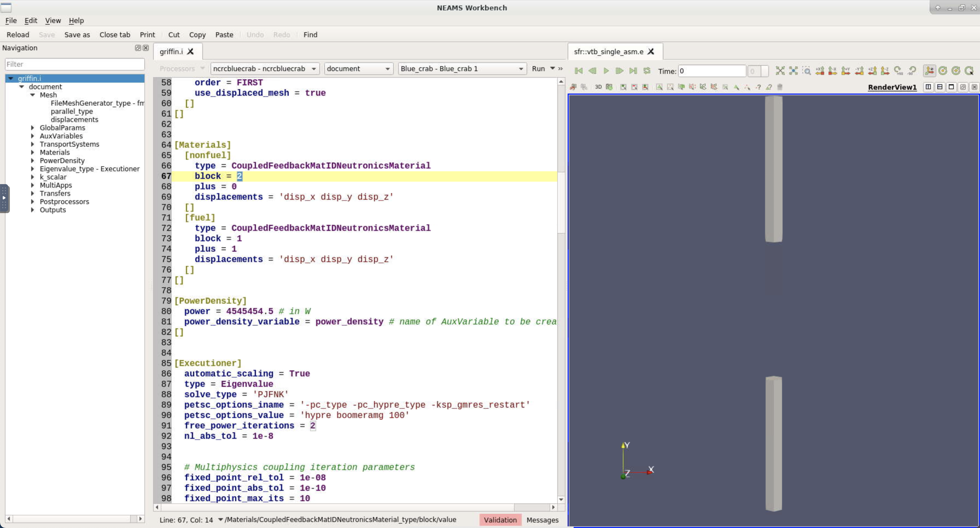
Task: Step to previous animation frame
Action: click(592, 71)
